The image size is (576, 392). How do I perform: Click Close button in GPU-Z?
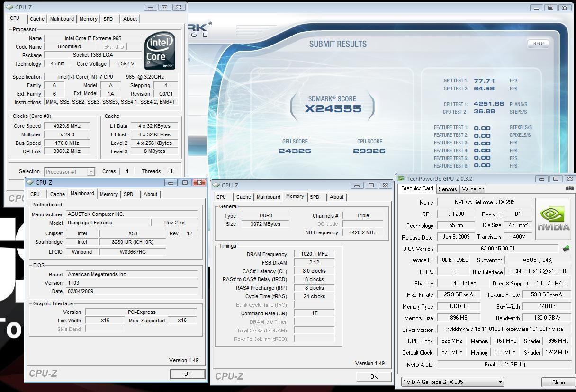558,382
